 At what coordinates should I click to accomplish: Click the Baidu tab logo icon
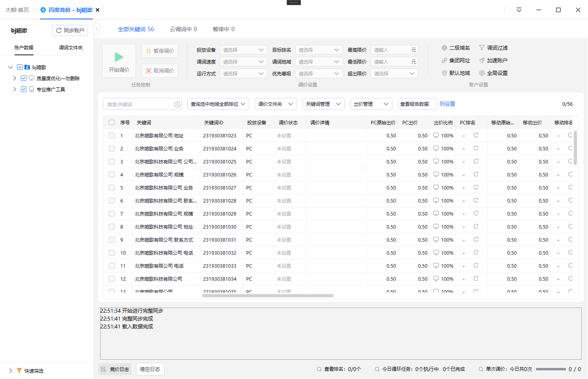(x=43, y=10)
